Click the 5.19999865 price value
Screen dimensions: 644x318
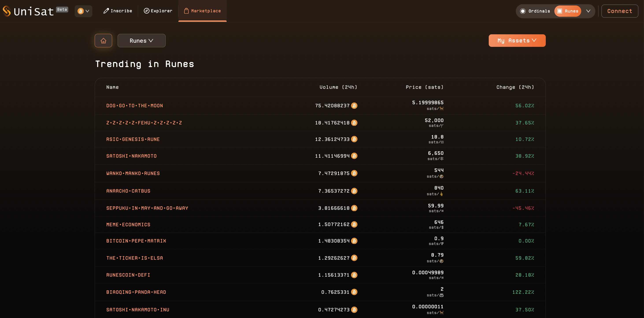click(x=428, y=103)
